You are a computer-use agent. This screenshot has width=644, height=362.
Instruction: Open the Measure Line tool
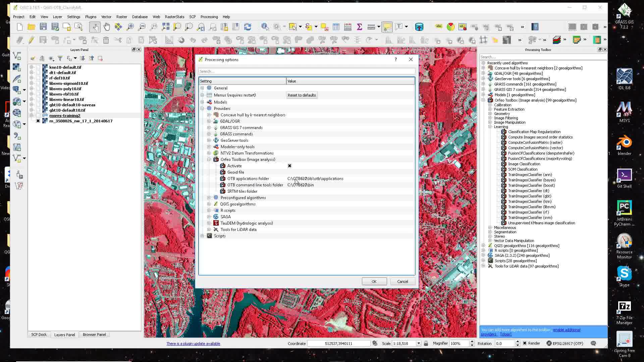[371, 27]
